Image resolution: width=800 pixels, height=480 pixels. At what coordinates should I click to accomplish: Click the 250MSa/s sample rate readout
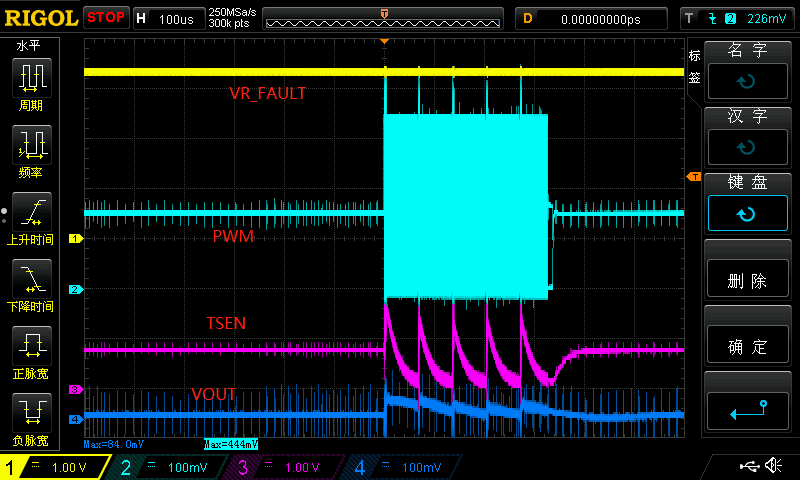tap(232, 13)
